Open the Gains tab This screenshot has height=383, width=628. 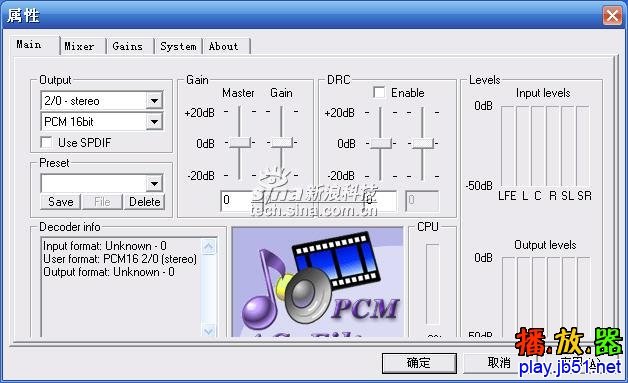(130, 46)
